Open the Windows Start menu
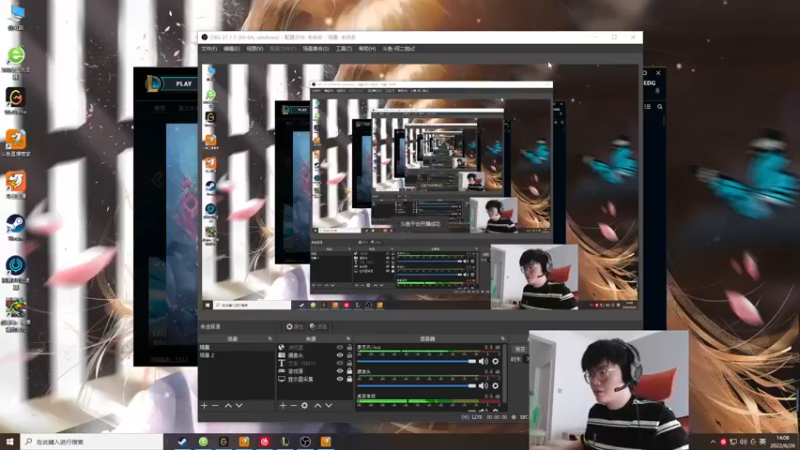The image size is (800, 450). click(10, 442)
